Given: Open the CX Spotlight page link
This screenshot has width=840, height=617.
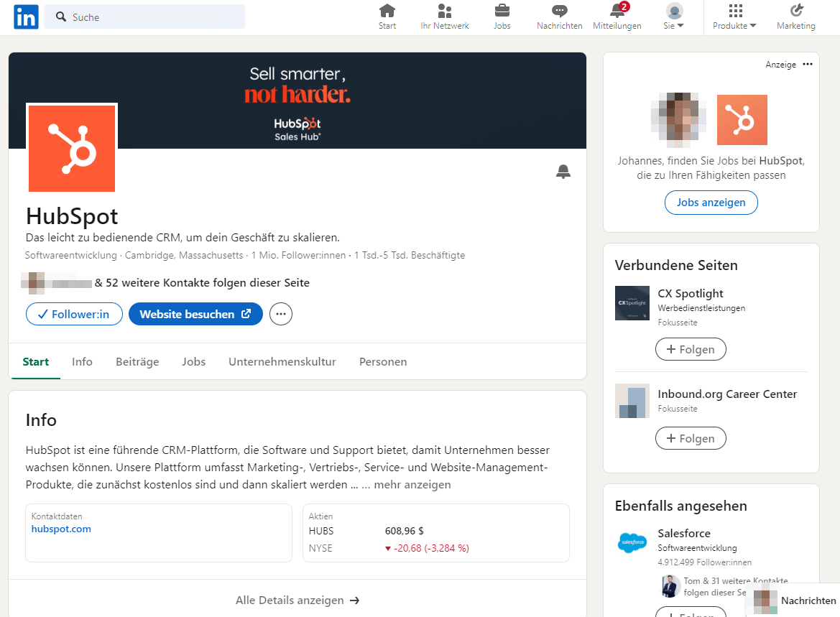Looking at the screenshot, I should 690,294.
